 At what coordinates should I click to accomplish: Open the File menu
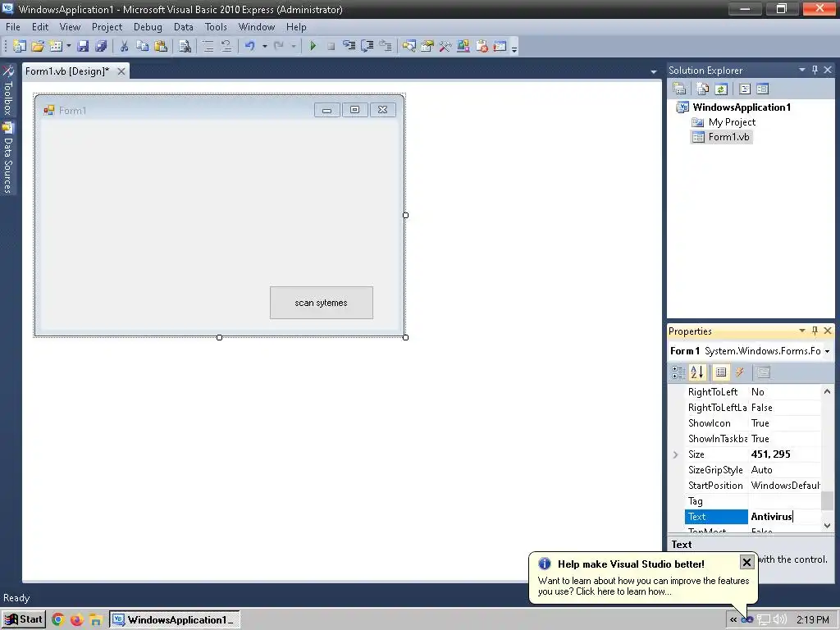(x=13, y=27)
